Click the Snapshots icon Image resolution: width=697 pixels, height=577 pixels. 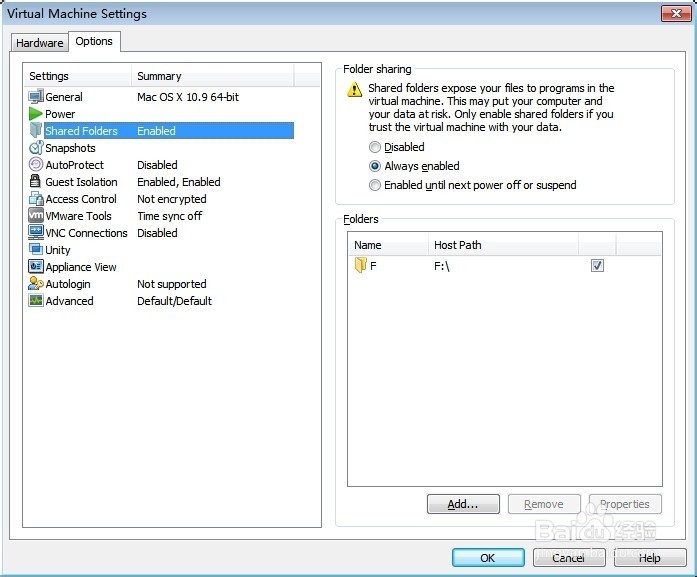[36, 148]
